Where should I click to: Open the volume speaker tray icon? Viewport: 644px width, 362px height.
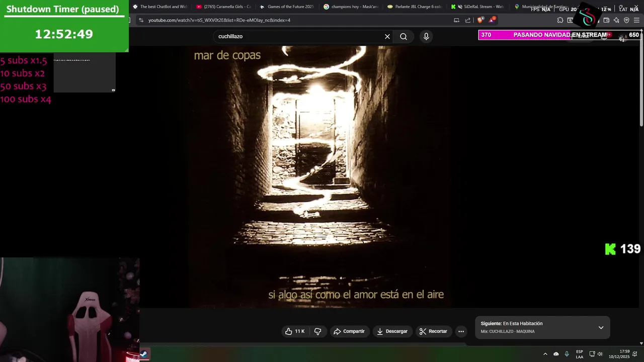pyautogui.click(x=600, y=354)
